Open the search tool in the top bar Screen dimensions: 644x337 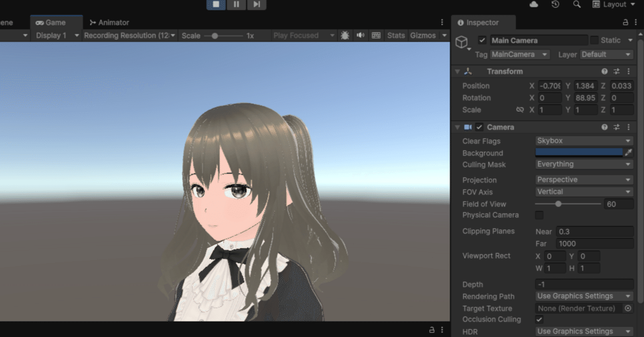pyautogui.click(x=577, y=4)
